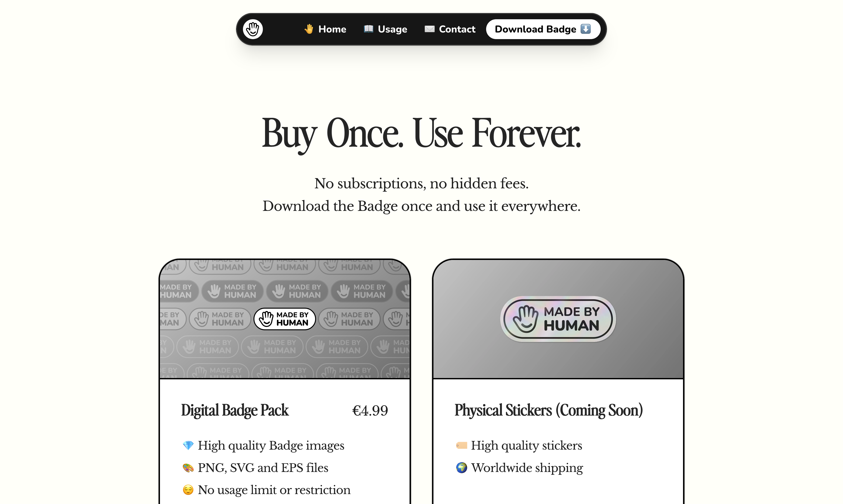Click the Download Badge button
Screen dimensions: 843x504
point(543,29)
